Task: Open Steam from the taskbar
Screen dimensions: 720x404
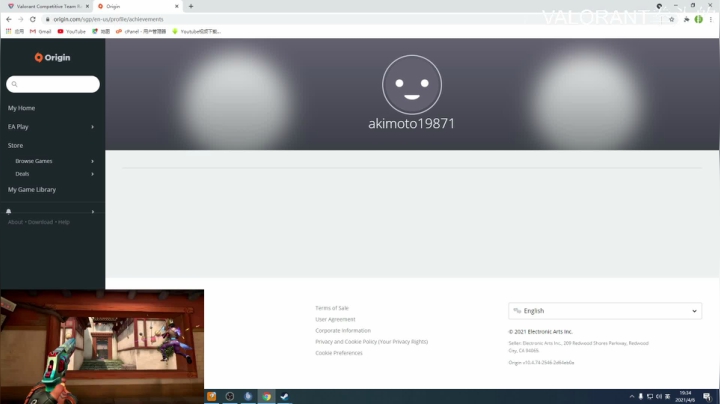Action: tap(284, 396)
